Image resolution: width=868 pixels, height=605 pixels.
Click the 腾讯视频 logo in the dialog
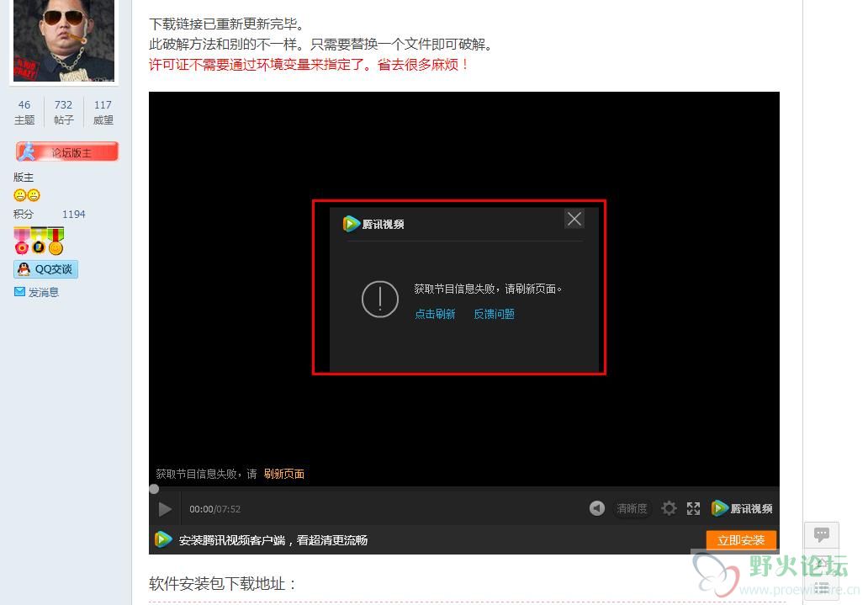[373, 224]
